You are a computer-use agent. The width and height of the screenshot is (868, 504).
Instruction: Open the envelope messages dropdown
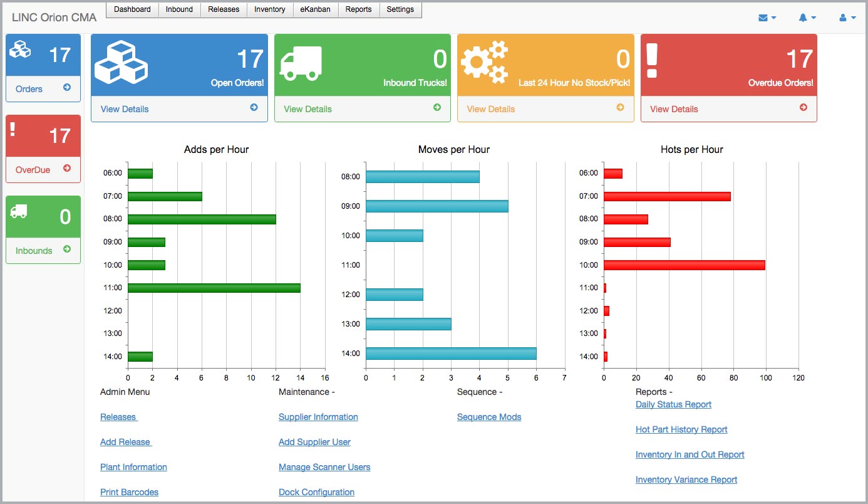767,18
